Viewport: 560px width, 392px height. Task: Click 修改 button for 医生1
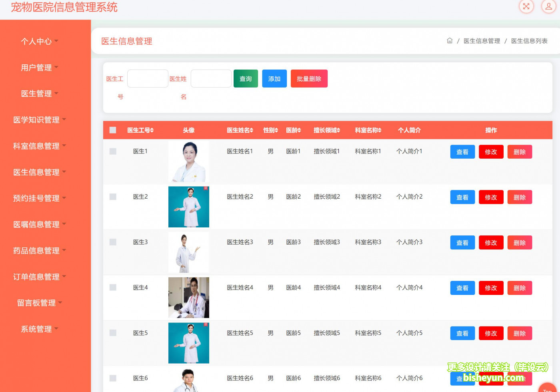click(x=491, y=152)
